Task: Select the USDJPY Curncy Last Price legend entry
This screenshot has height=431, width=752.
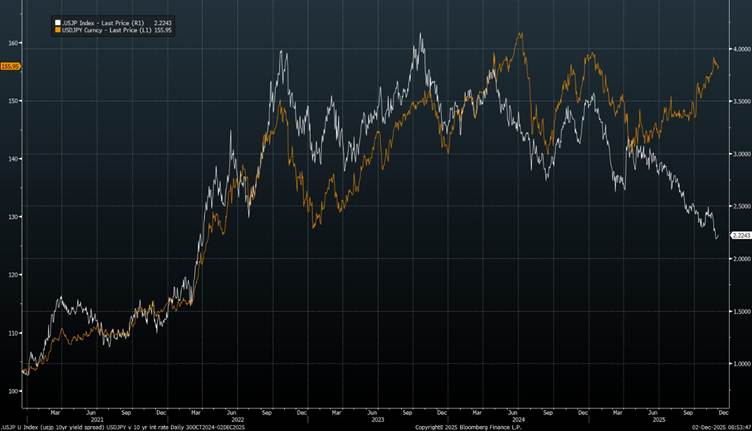Action: (108, 29)
